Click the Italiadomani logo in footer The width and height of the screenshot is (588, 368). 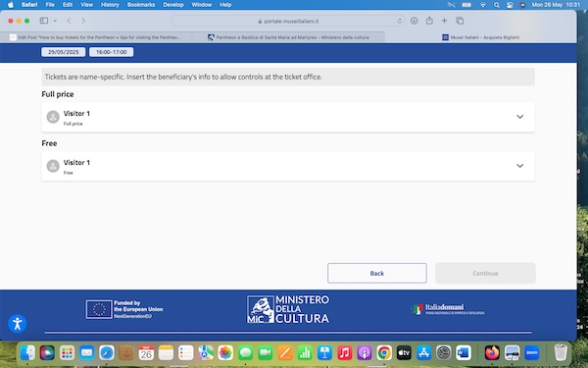tap(448, 309)
